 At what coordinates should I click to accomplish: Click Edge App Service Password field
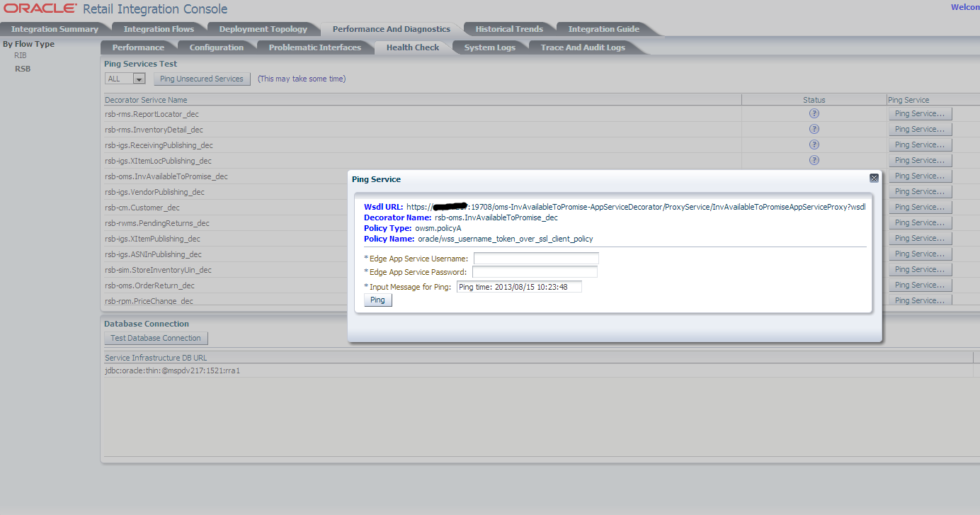[535, 272]
